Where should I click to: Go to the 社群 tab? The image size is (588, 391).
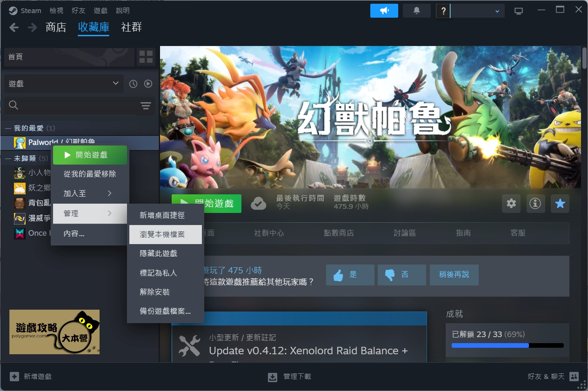pos(132,27)
